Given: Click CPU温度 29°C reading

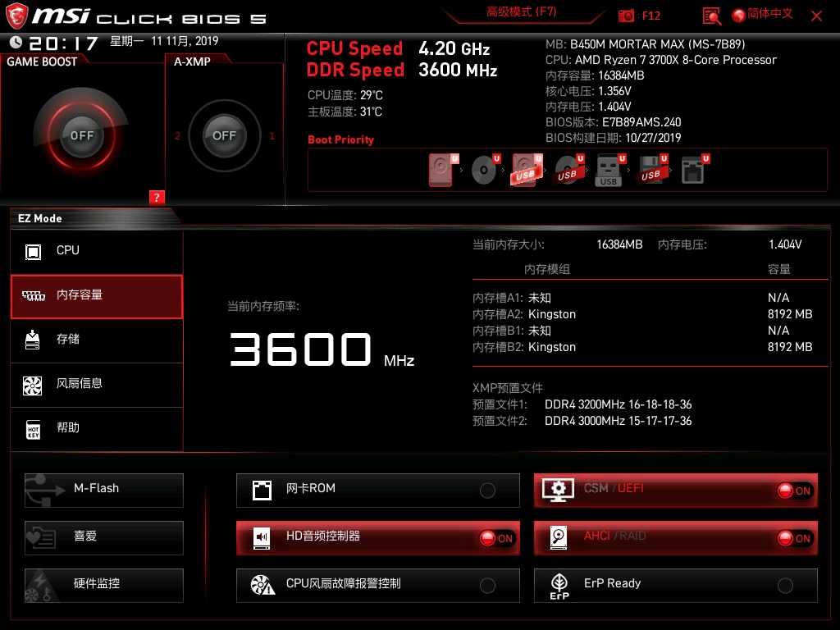Looking at the screenshot, I should tap(345, 95).
